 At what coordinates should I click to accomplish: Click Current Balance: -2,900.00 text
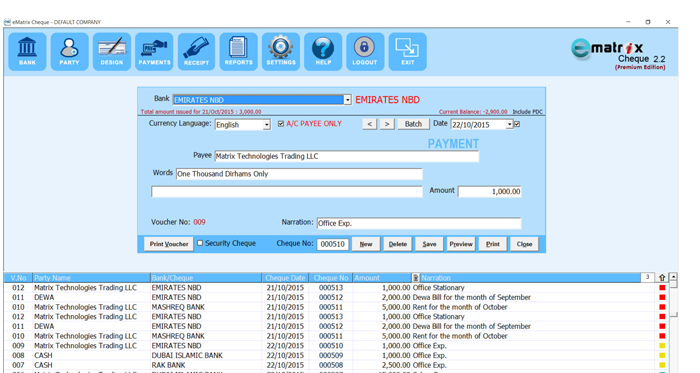coord(473,112)
